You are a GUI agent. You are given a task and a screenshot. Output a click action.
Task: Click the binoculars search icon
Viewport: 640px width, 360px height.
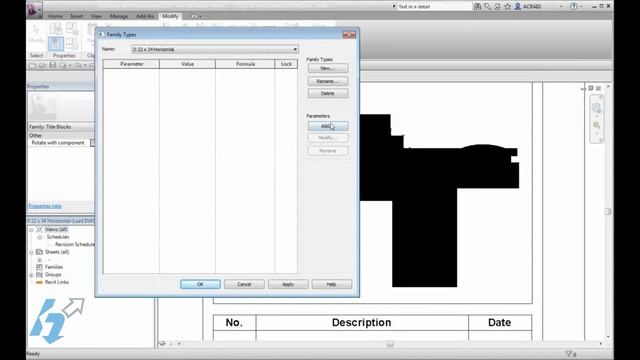(477, 7)
